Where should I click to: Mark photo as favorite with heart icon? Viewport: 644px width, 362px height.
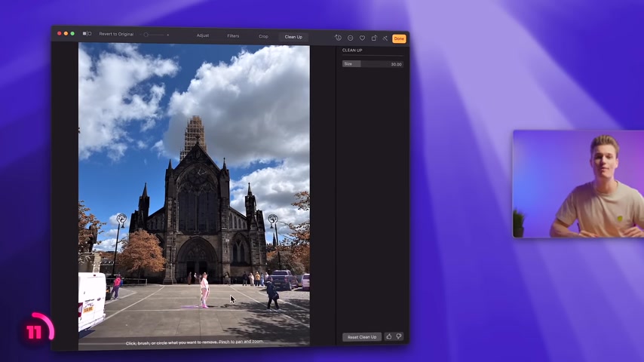click(x=362, y=38)
